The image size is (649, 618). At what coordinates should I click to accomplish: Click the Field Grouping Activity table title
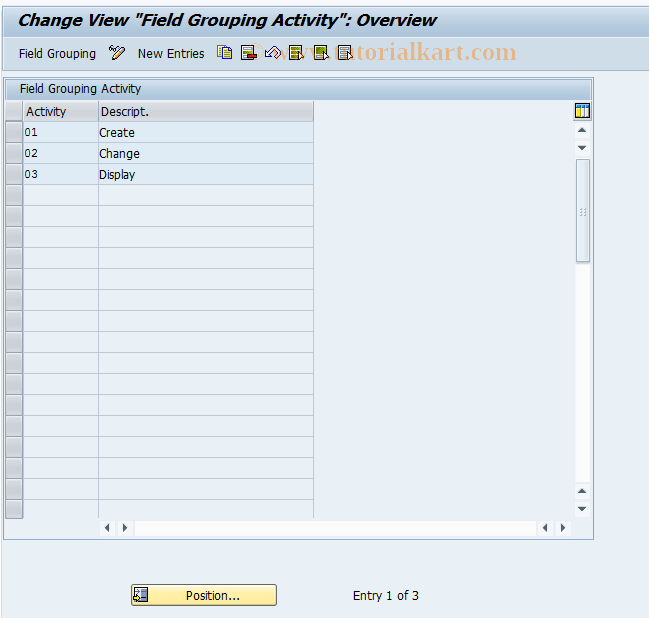coord(80,89)
